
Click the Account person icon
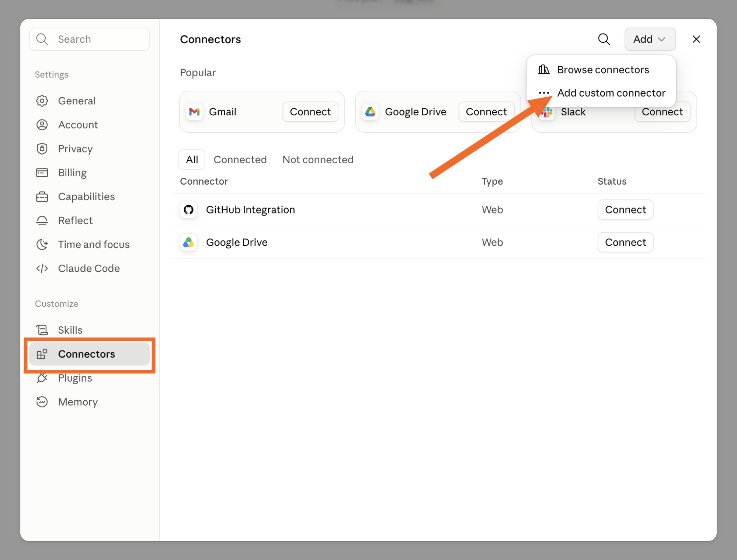click(x=42, y=125)
